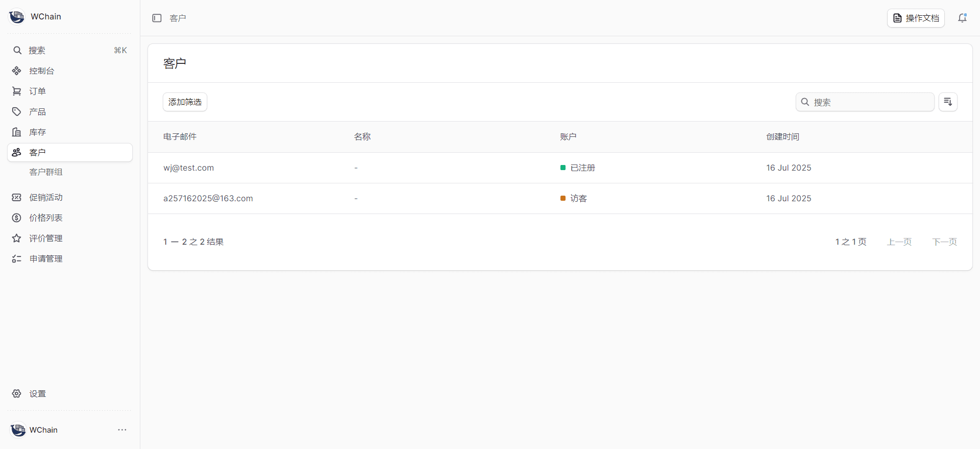Click the sort order icon button
The height and width of the screenshot is (449, 980).
948,102
